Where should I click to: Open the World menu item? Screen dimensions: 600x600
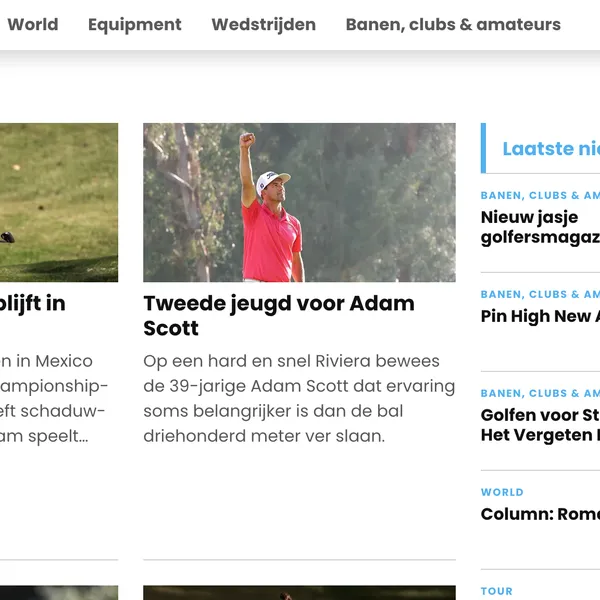[x=33, y=24]
